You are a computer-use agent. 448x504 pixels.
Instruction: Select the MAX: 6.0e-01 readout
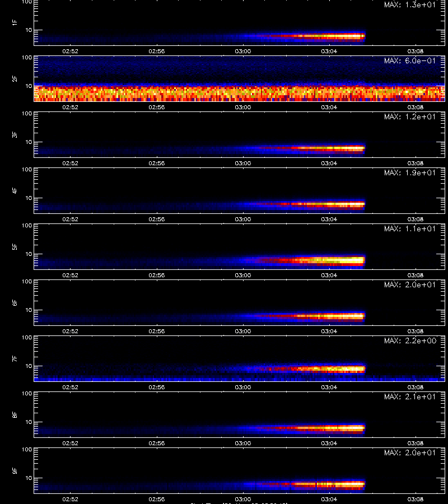click(410, 60)
